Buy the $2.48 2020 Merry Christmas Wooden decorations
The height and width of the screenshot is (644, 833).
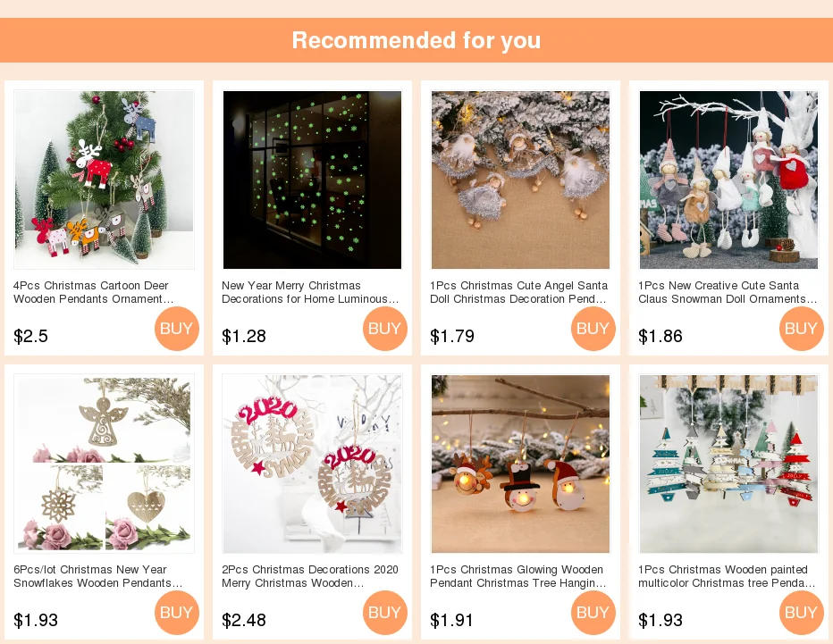click(384, 612)
